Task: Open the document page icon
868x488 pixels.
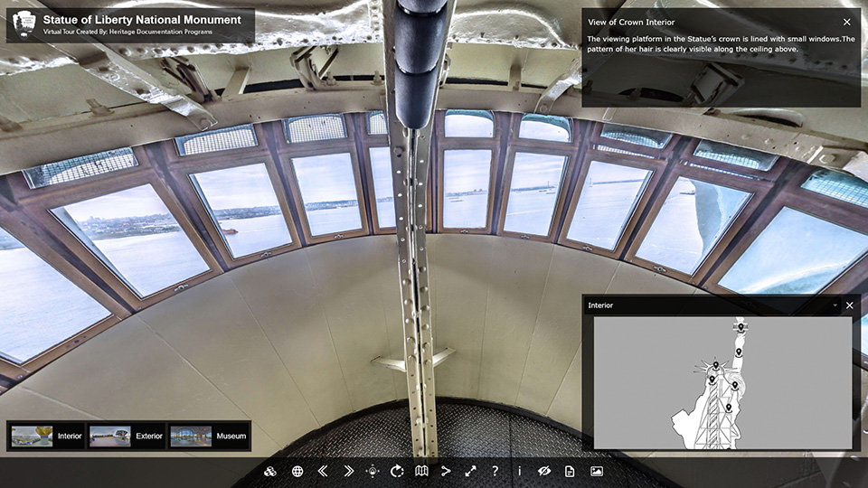Action: (570, 471)
